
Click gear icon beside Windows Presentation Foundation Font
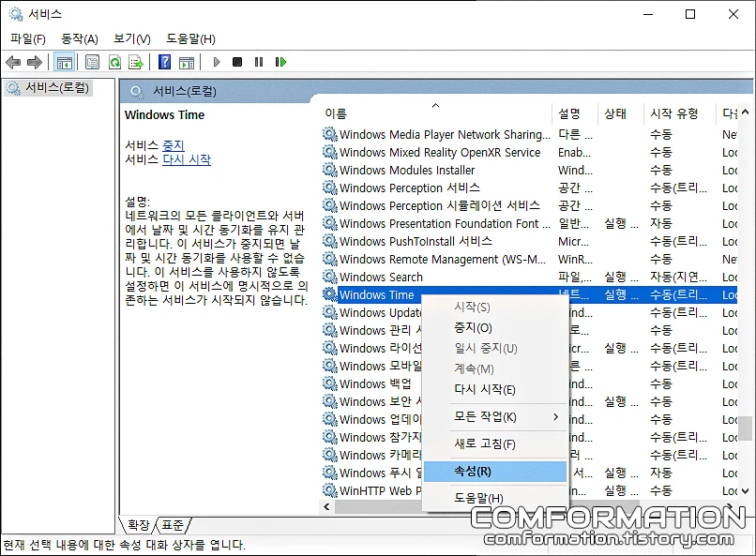(x=330, y=223)
